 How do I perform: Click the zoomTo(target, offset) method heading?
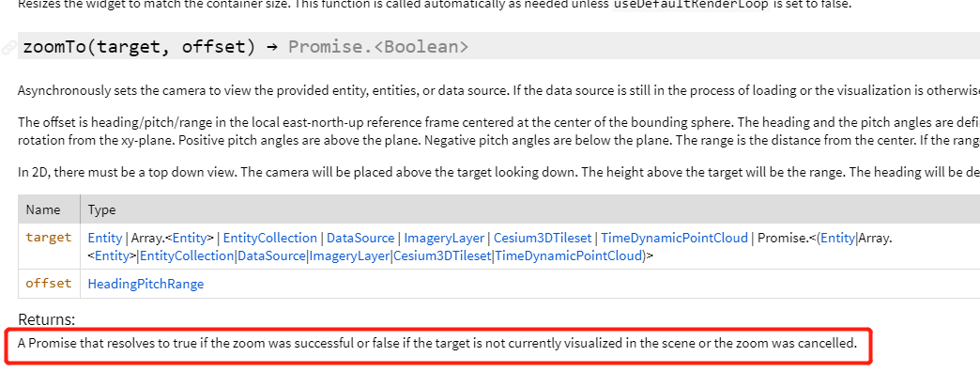(139, 46)
